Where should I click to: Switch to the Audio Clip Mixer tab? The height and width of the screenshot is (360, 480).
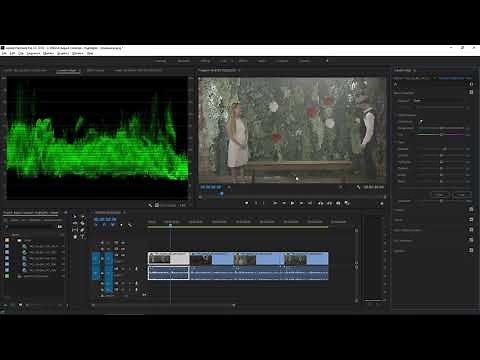click(x=138, y=70)
